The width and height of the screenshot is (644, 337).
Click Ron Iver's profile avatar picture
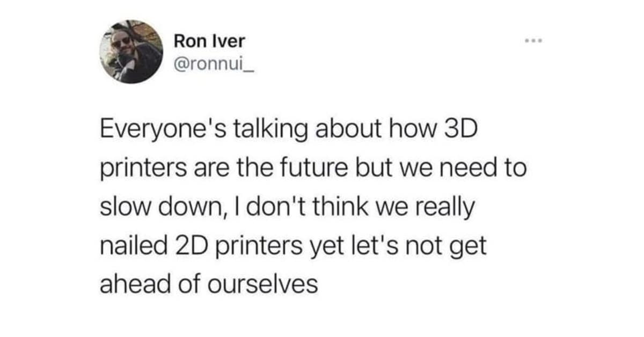pos(131,52)
